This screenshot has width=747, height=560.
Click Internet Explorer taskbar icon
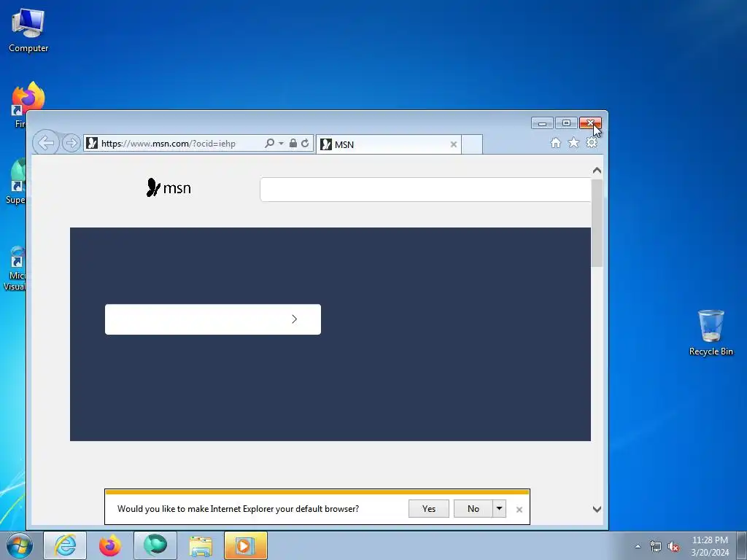coord(65,545)
